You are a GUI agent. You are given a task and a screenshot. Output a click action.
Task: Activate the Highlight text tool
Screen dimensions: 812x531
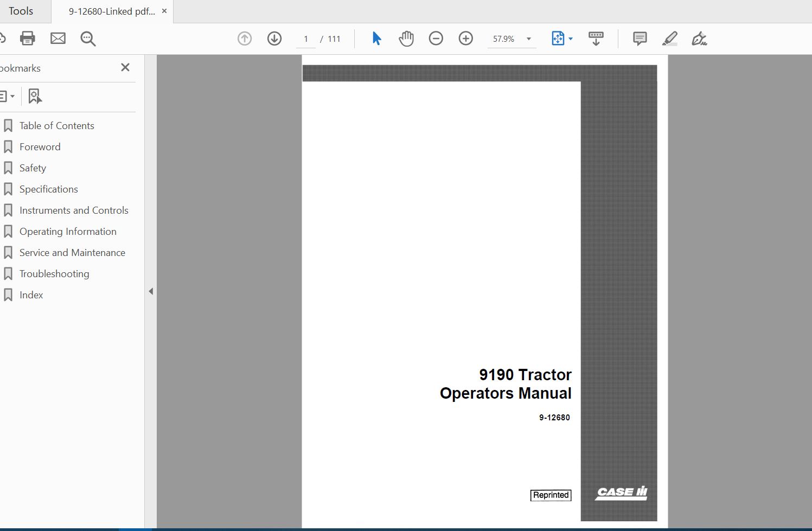669,39
